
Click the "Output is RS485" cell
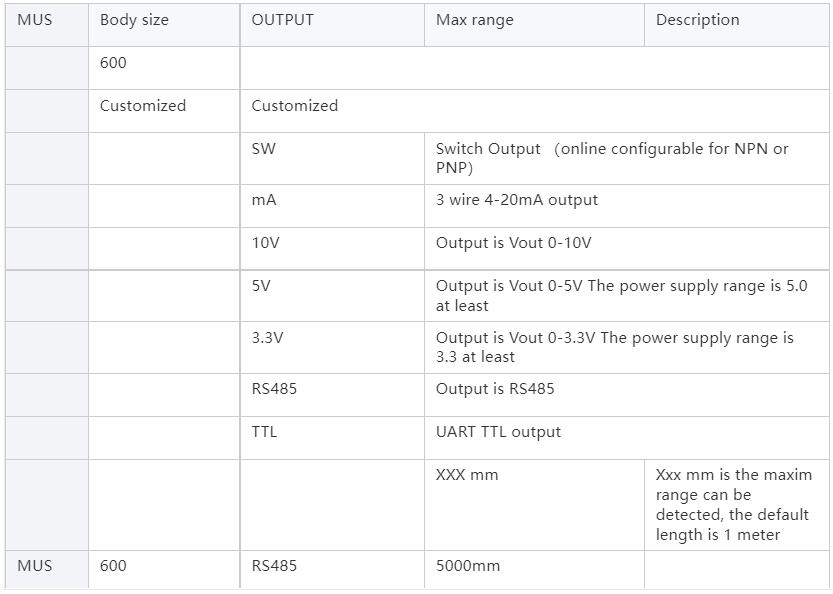click(494, 389)
